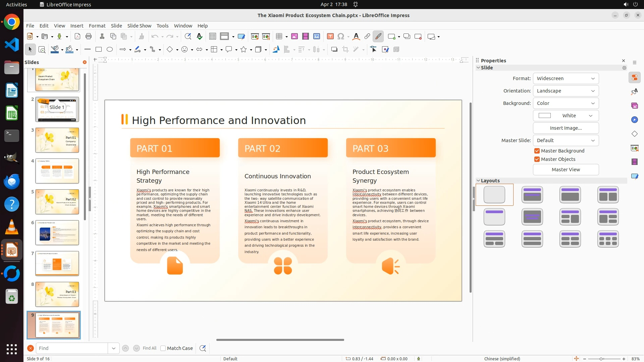Screen dimensions: 644x362
Task: Select the Rectangle drawing tool
Action: (x=98, y=50)
